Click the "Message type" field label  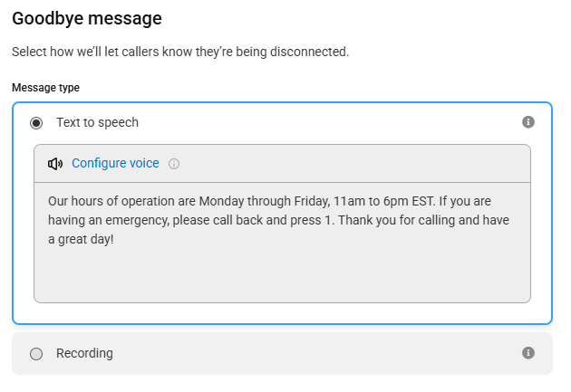(x=45, y=88)
